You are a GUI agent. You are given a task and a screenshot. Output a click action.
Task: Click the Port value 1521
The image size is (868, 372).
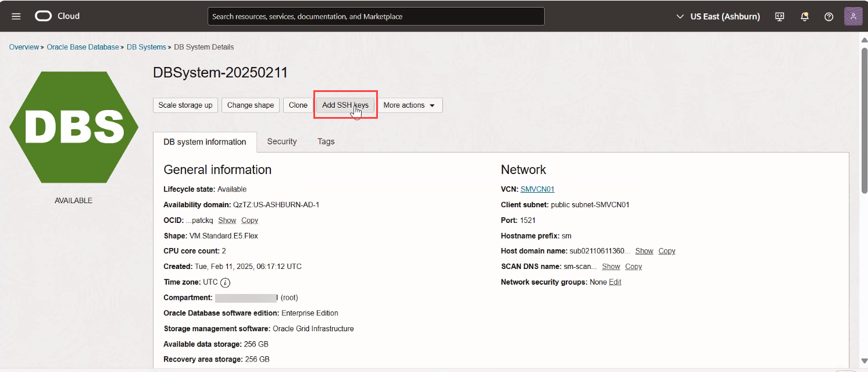pos(528,220)
